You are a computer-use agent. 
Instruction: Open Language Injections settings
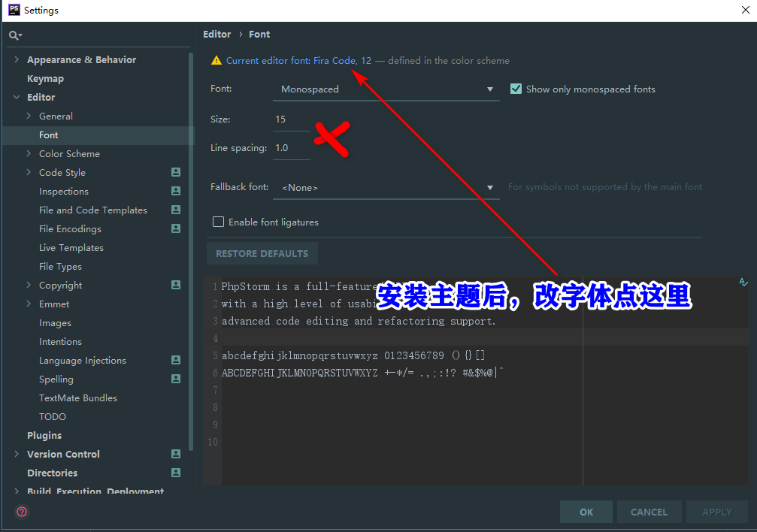(x=83, y=360)
